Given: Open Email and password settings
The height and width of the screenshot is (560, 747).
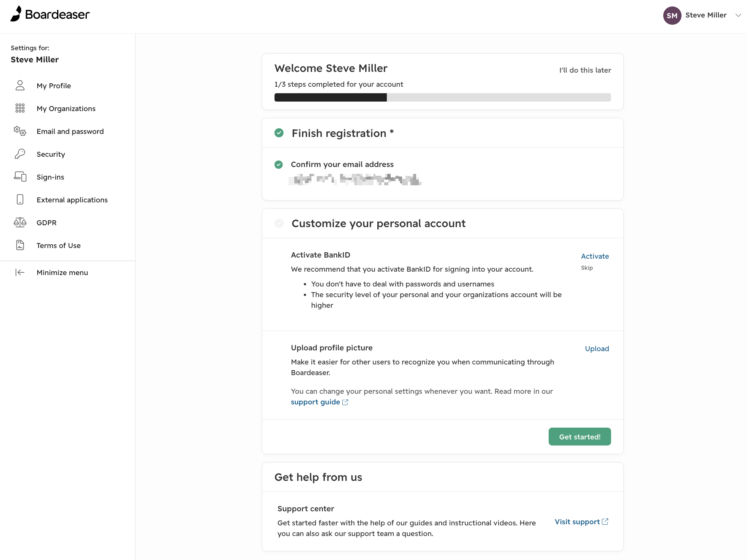Looking at the screenshot, I should click(70, 132).
